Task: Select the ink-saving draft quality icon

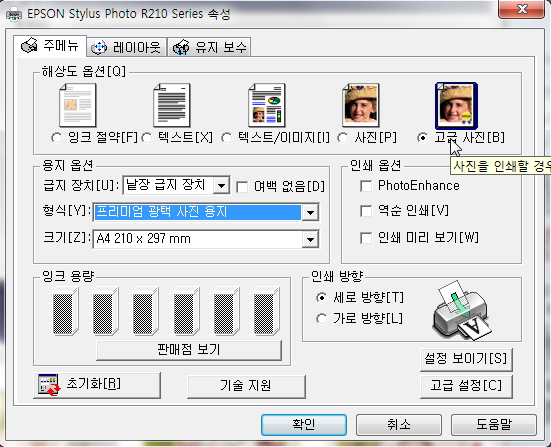Action: pos(78,105)
